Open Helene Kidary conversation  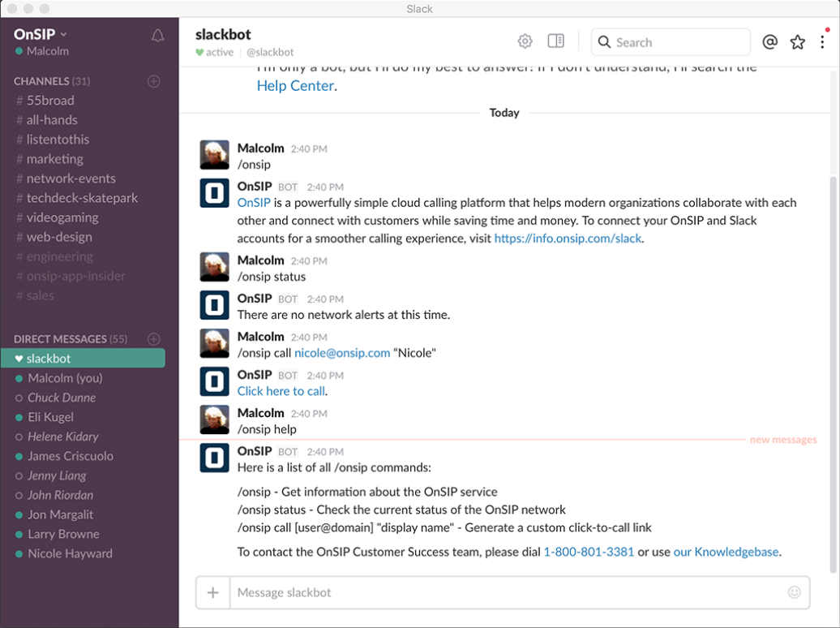(x=62, y=437)
